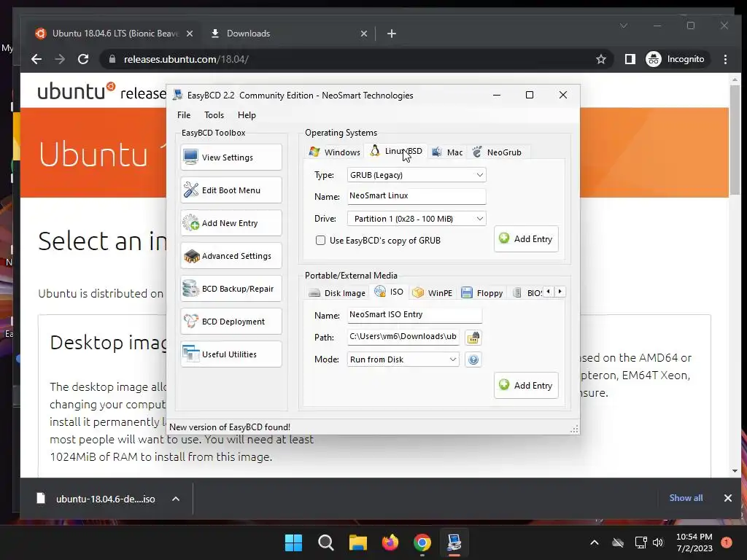Switch to the Floppy tab
The width and height of the screenshot is (747, 560).
pyautogui.click(x=482, y=293)
